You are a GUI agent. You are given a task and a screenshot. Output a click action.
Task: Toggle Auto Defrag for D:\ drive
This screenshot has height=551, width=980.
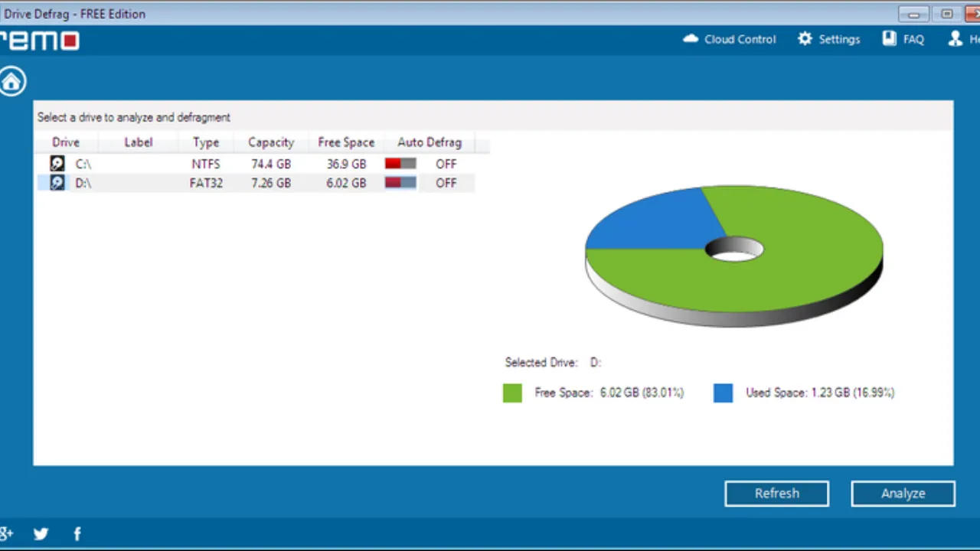400,183
